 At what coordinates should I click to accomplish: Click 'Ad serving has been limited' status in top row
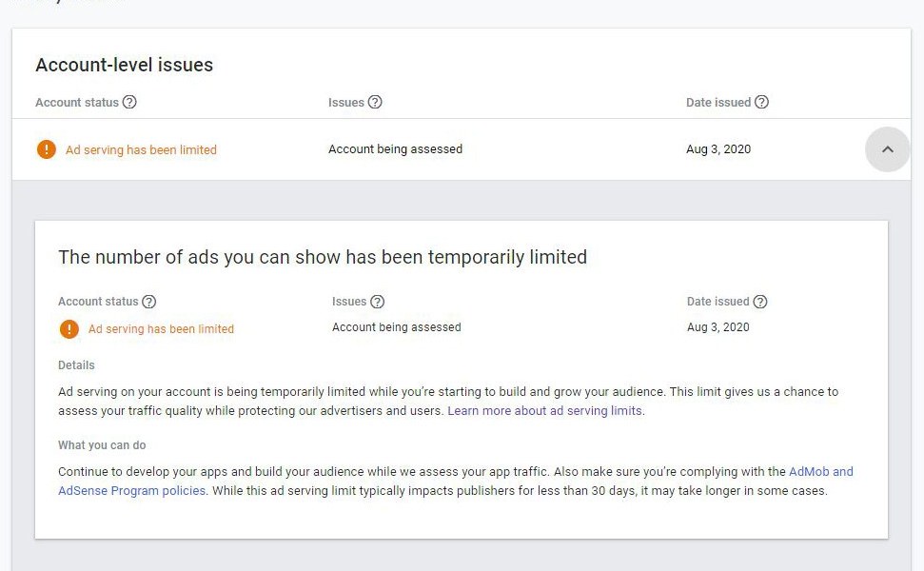(x=141, y=149)
